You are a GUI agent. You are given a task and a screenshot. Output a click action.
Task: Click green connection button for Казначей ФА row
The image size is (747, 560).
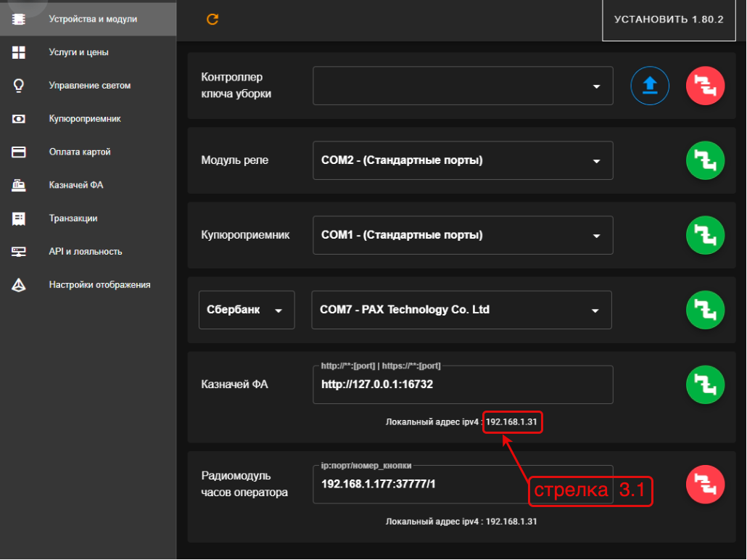(705, 384)
